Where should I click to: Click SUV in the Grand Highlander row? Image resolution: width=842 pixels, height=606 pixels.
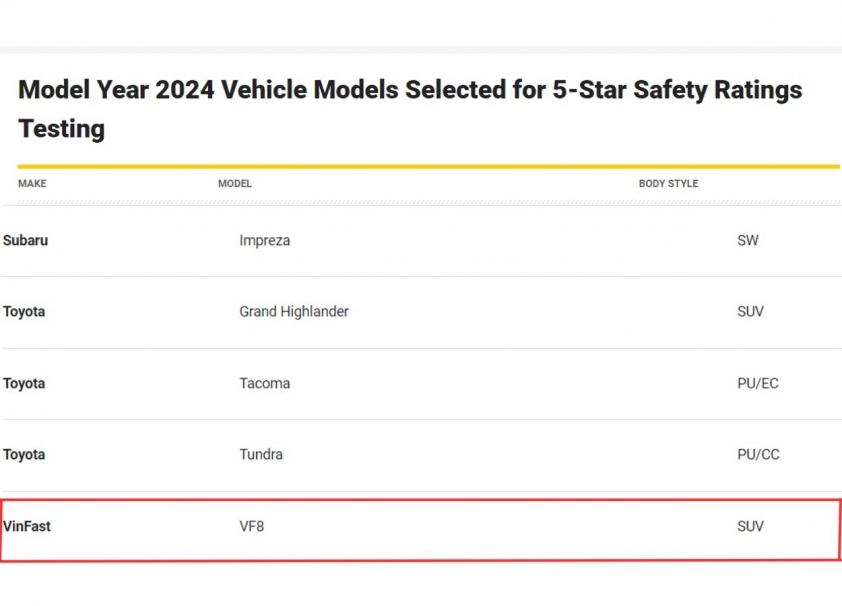pyautogui.click(x=750, y=312)
